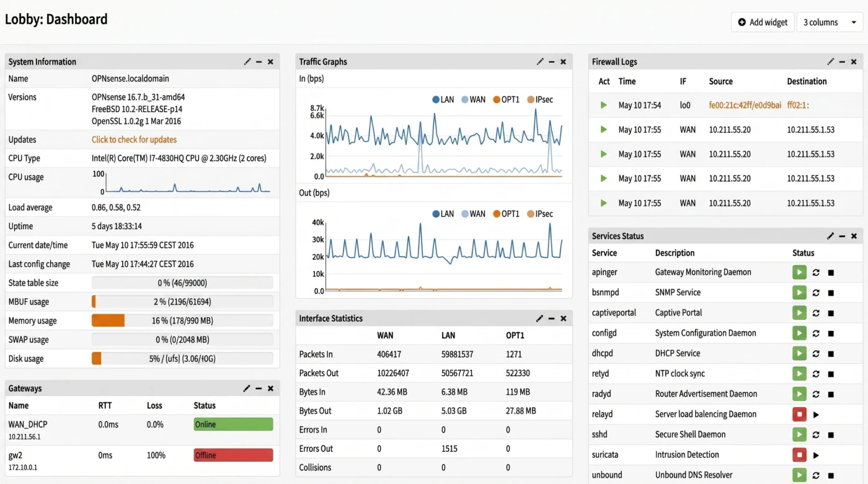Stop the unbound DNS Resolver
The height and width of the screenshot is (484, 868).
point(831,475)
